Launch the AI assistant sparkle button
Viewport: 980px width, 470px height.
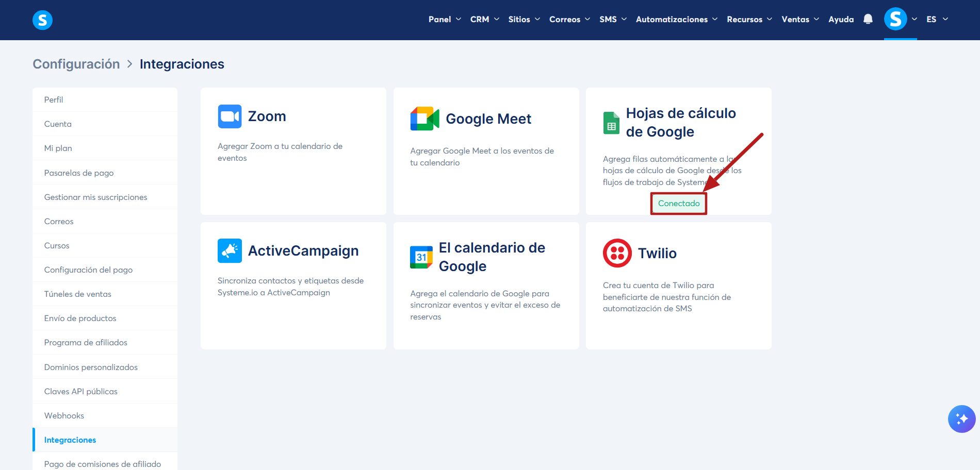pos(961,419)
